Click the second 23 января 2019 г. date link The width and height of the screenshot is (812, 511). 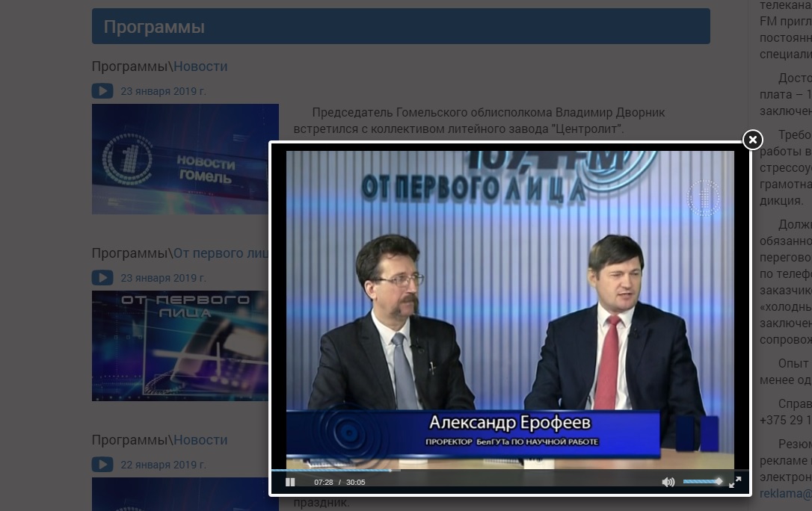[163, 278]
